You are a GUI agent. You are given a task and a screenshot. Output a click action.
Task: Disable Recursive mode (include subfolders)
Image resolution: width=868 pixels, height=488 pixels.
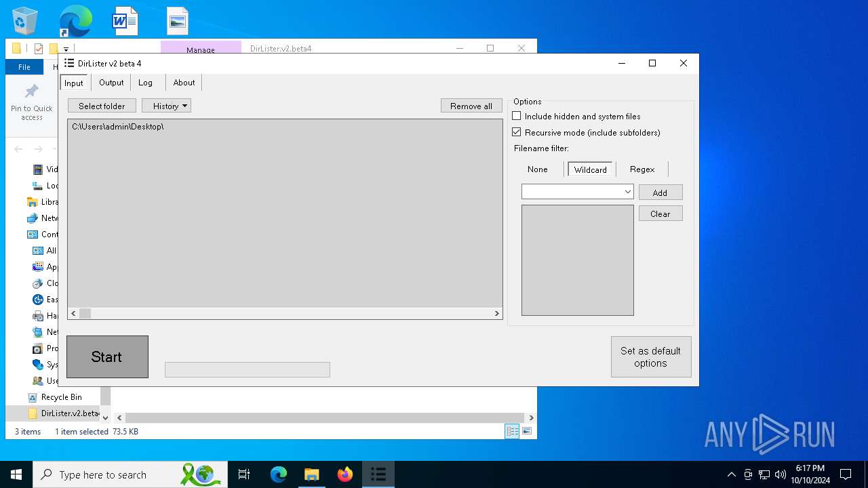tap(516, 132)
